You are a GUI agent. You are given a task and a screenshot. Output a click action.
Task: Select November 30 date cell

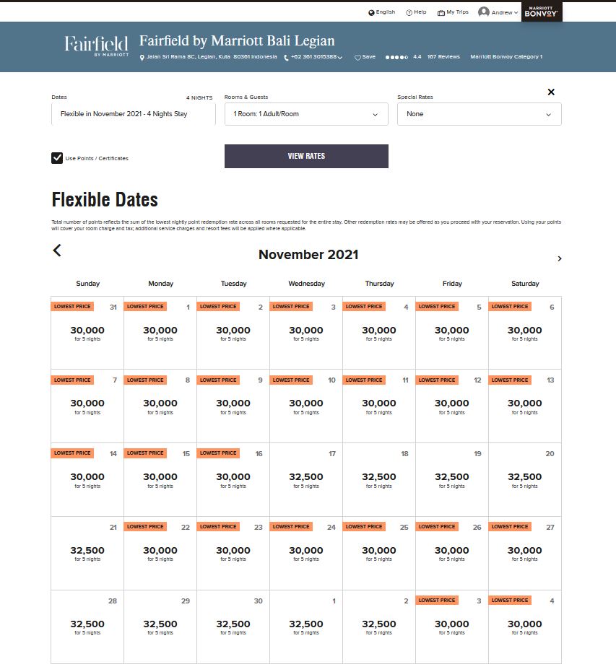(233, 627)
